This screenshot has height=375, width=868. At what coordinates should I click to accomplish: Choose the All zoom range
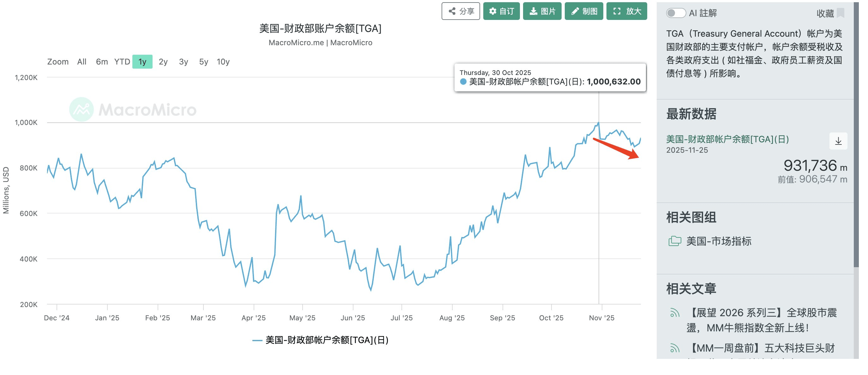(x=81, y=62)
